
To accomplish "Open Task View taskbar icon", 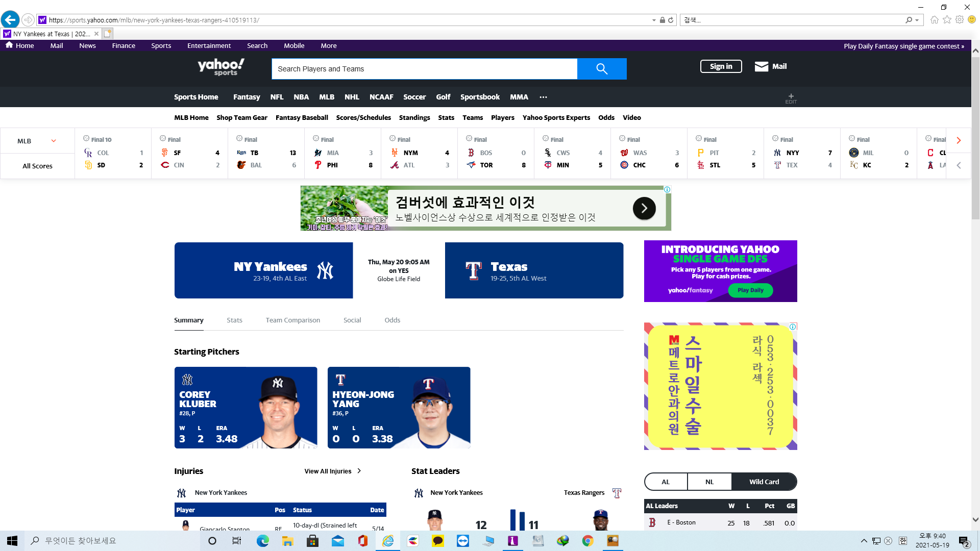I will tap(237, 541).
